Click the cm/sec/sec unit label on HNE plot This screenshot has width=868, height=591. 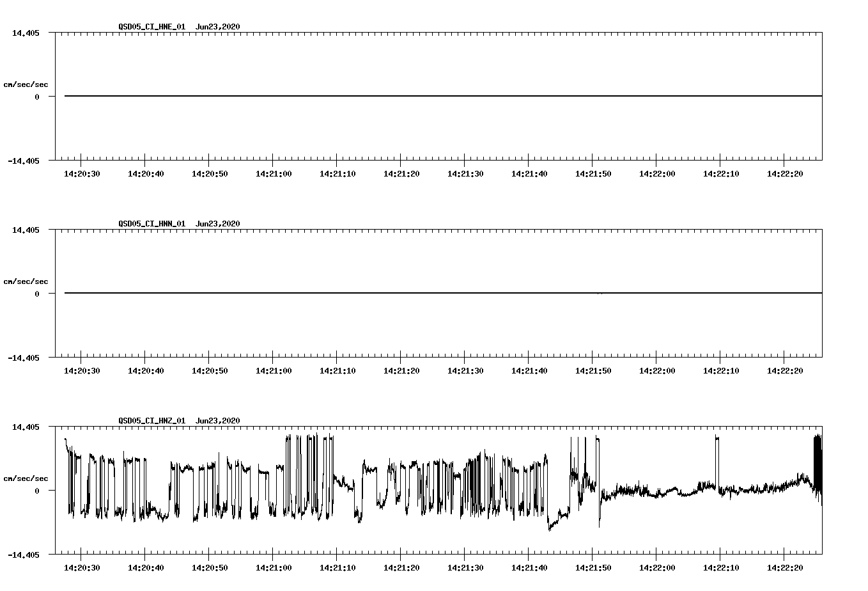tap(26, 84)
